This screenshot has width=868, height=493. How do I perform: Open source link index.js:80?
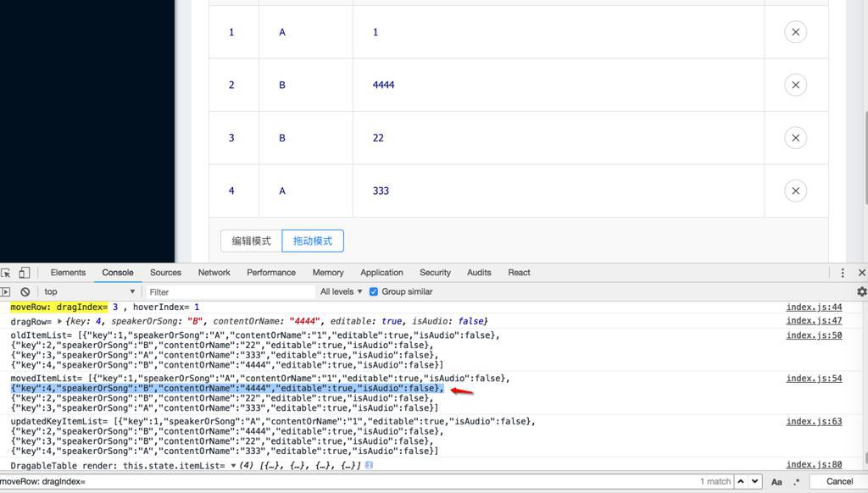(x=814, y=465)
